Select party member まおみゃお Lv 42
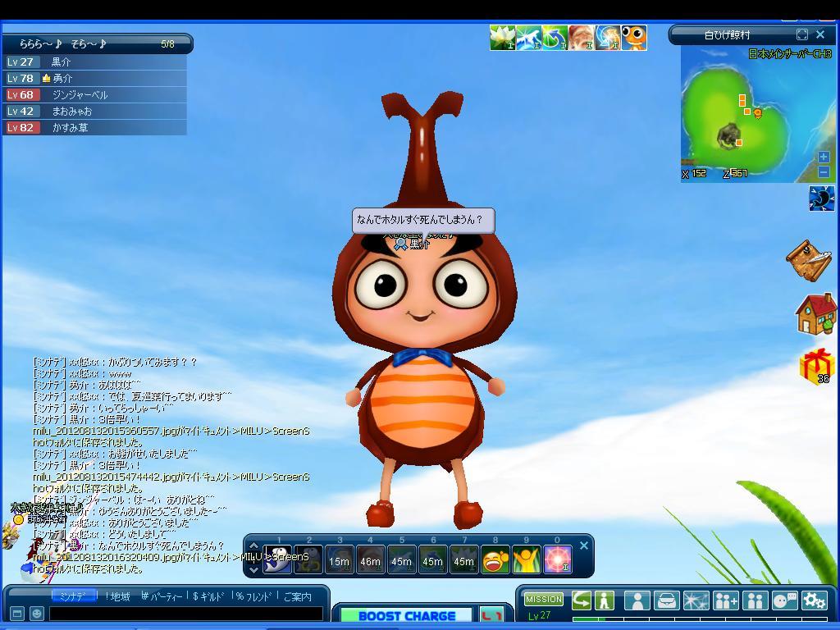Viewport: 840px width, 630px height. [x=95, y=112]
